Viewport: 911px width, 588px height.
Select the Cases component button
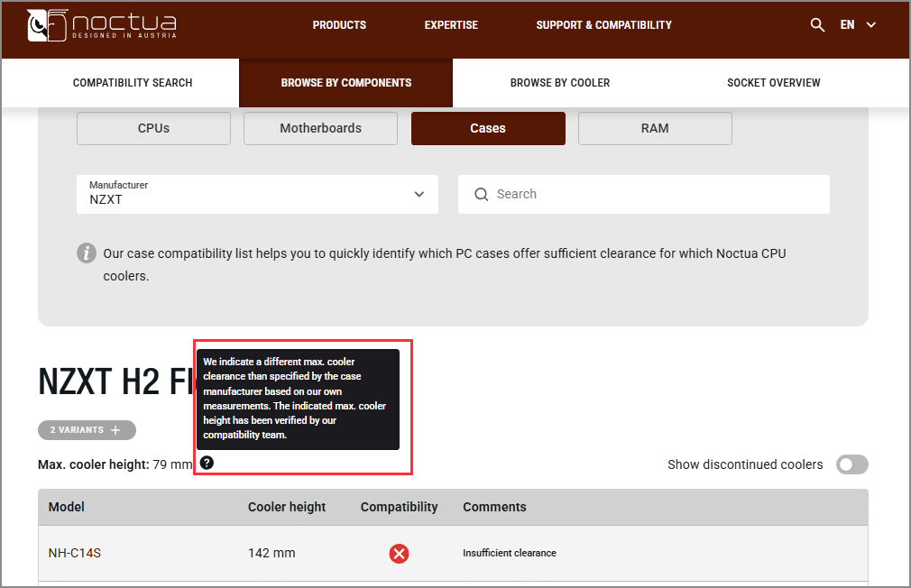(488, 128)
